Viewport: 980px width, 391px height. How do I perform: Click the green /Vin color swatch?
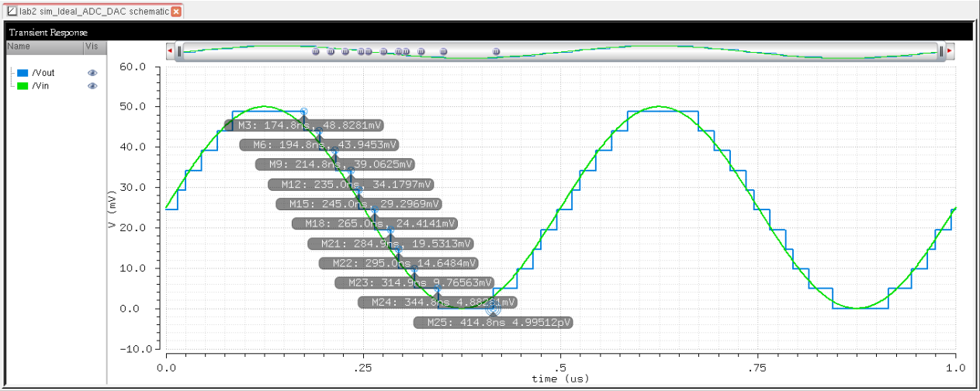[x=23, y=85]
